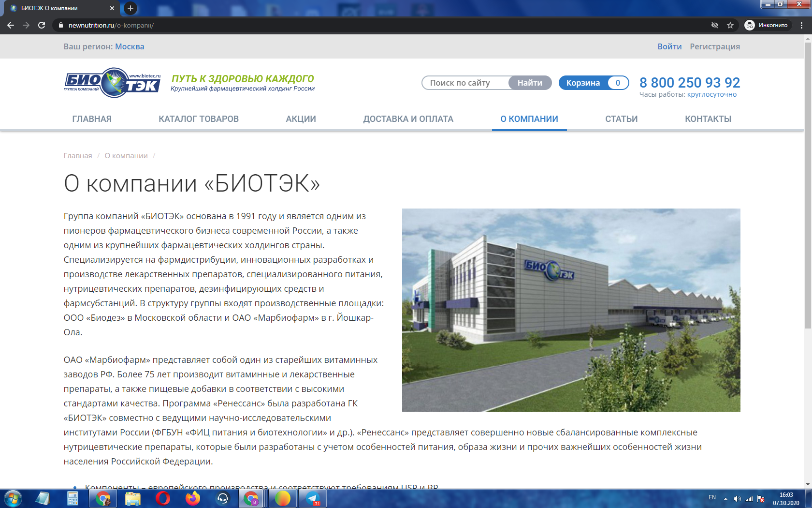Reload the page with refresh icon
The height and width of the screenshot is (508, 812).
42,25
